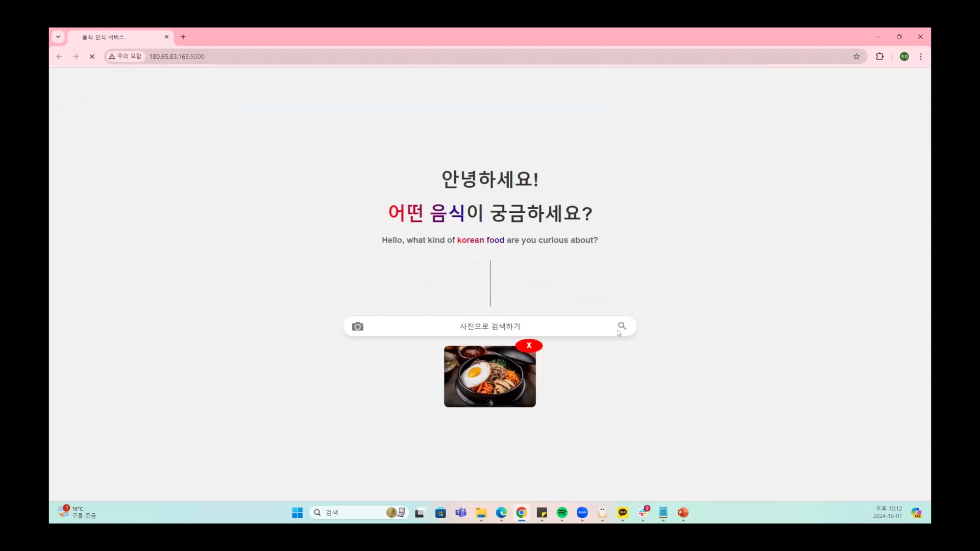The width and height of the screenshot is (980, 551).
Task: Stop loading the page
Action: coord(92,57)
